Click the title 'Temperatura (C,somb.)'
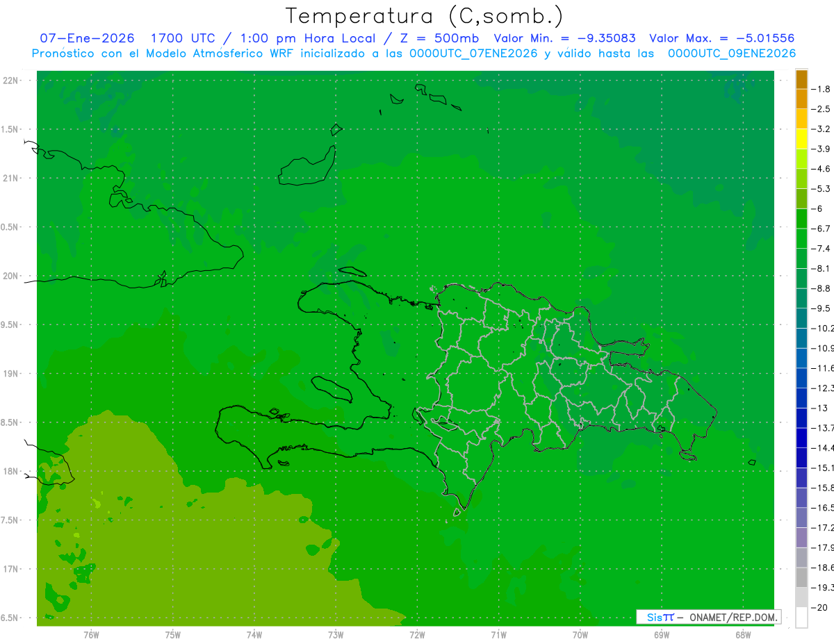 click(425, 15)
